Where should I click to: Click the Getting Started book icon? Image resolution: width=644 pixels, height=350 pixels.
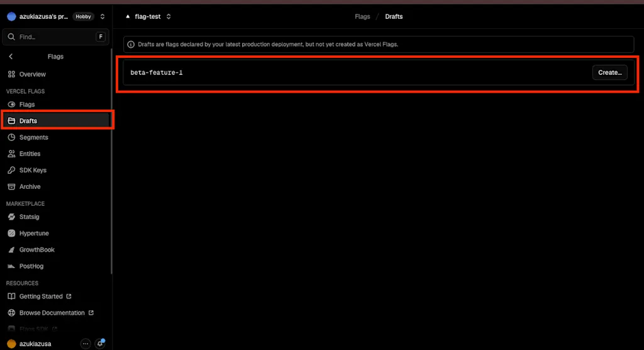click(11, 296)
